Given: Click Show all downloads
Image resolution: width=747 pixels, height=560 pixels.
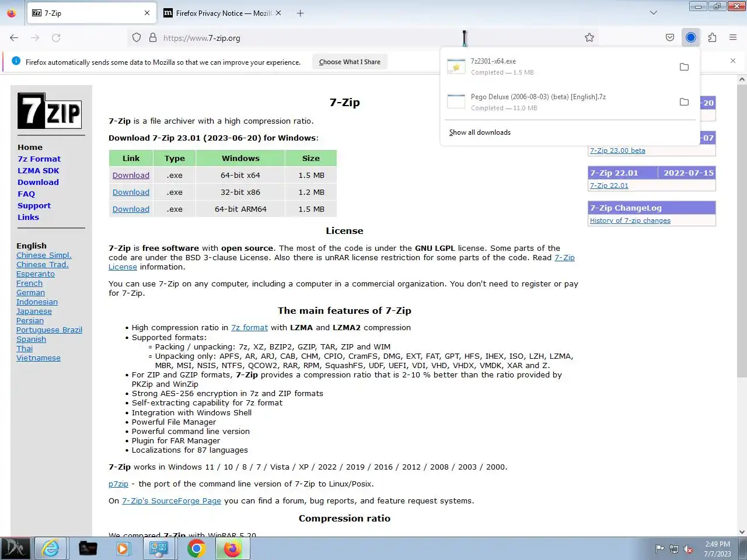Looking at the screenshot, I should click(x=480, y=132).
